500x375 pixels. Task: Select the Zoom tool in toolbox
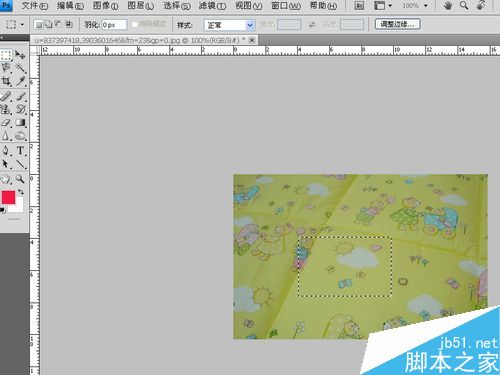click(20, 179)
